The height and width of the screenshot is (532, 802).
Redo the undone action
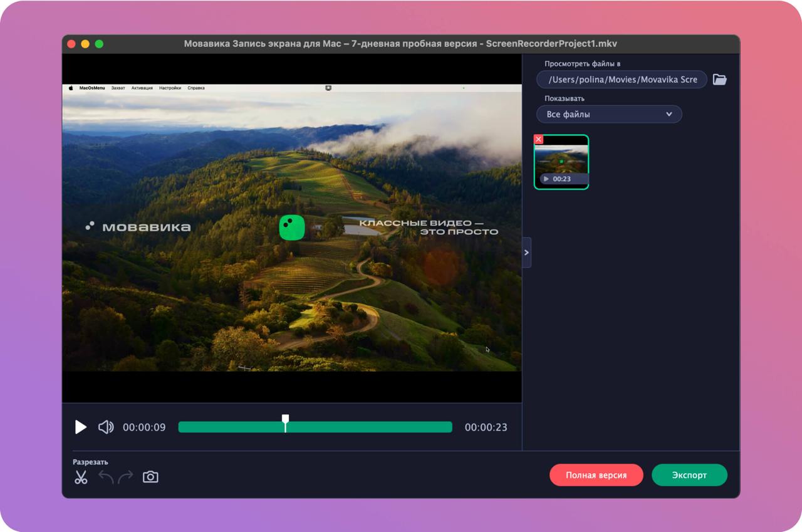point(126,477)
